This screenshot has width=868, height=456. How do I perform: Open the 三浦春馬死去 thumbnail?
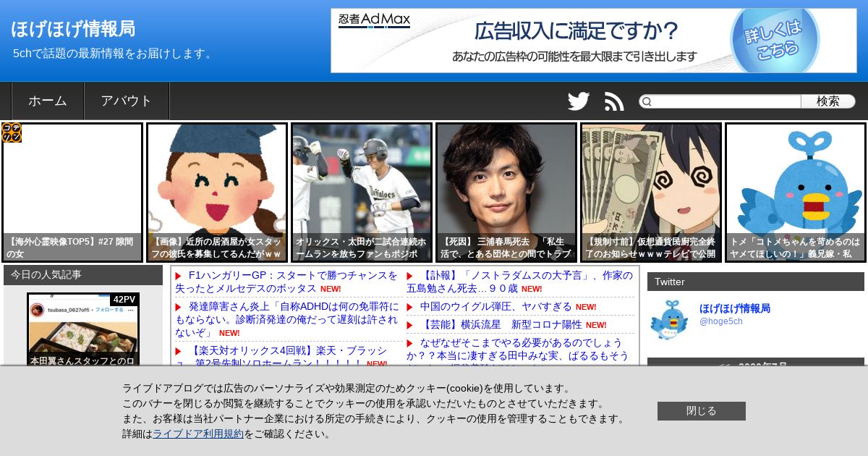506,193
